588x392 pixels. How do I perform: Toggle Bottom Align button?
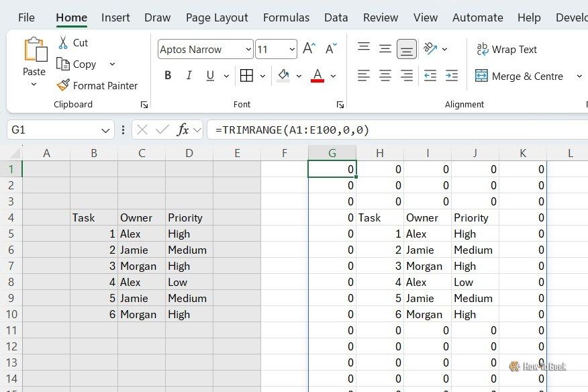click(x=407, y=49)
